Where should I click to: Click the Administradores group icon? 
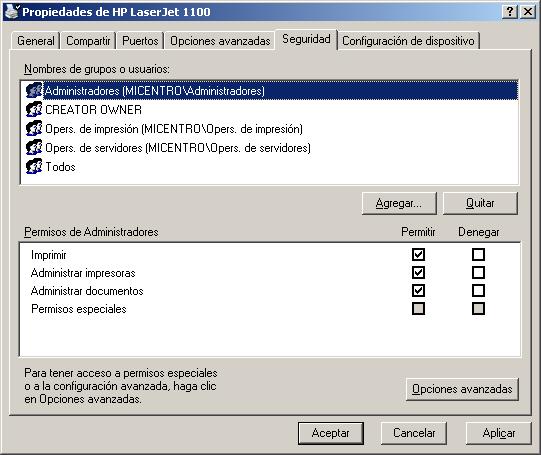(x=34, y=90)
